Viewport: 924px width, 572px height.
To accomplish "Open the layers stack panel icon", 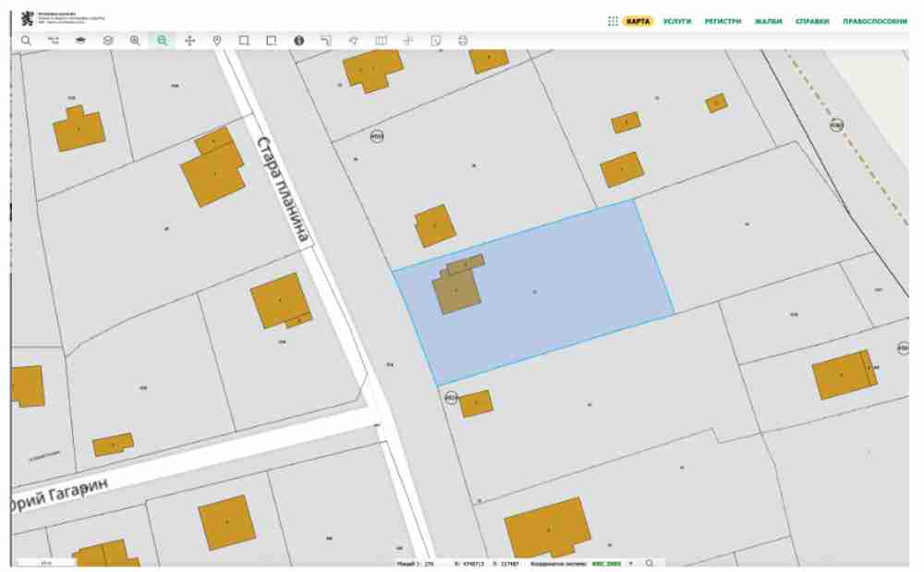I will tap(107, 41).
